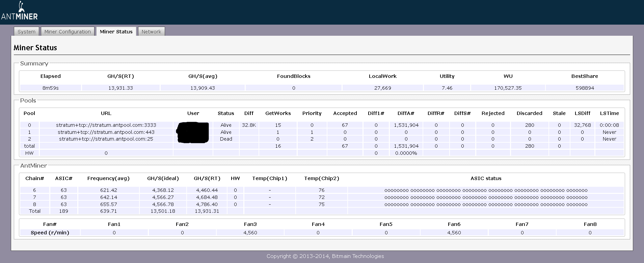The width and height of the screenshot is (644, 263).
Task: Open the System tab
Action: point(26,31)
